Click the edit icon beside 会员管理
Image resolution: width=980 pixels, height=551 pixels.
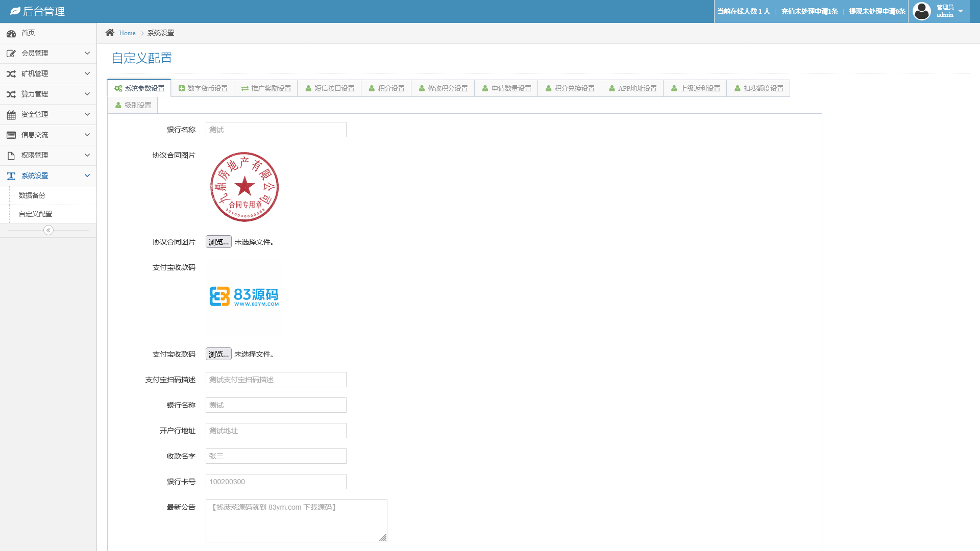click(11, 54)
